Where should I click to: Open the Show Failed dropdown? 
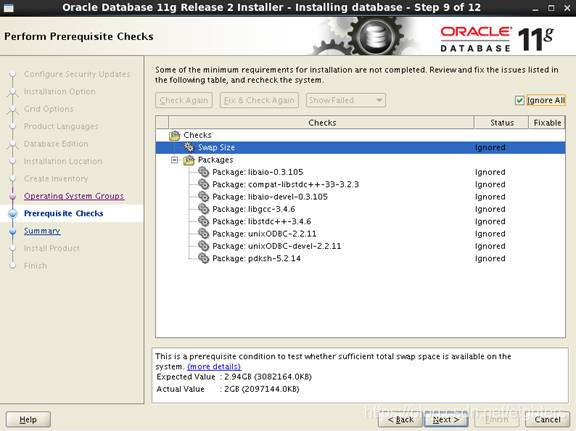coord(346,100)
